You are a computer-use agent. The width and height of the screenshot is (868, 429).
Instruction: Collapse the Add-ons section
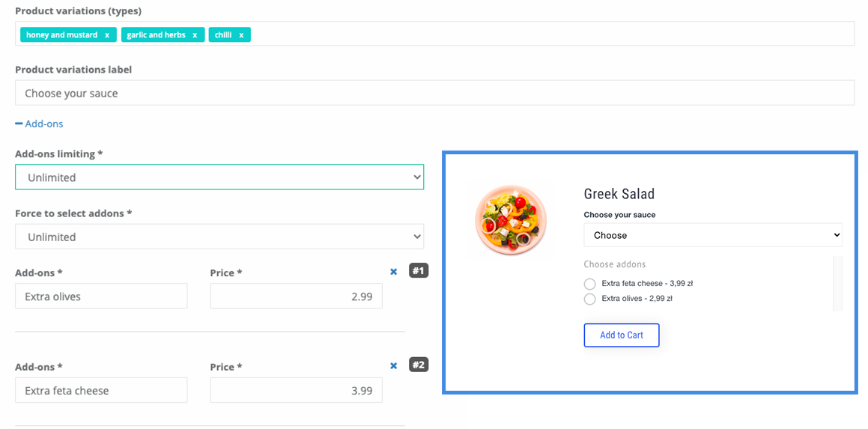click(39, 124)
